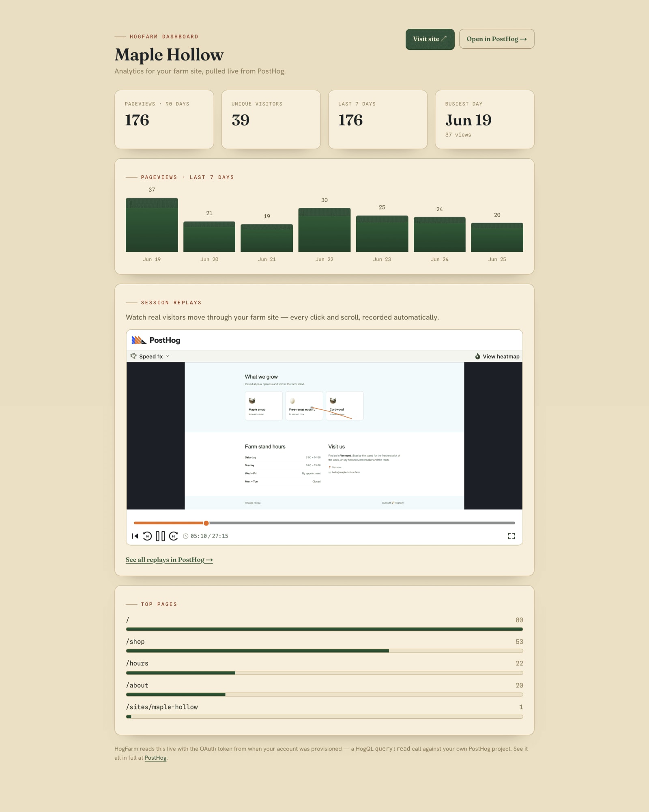Click the / root page progress bar
649x812 pixels.
pos(324,629)
